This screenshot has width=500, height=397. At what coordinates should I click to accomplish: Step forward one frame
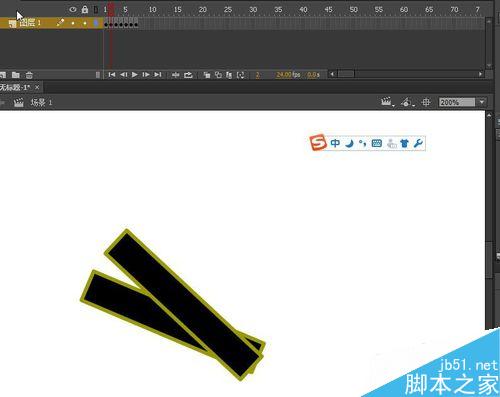click(x=146, y=75)
